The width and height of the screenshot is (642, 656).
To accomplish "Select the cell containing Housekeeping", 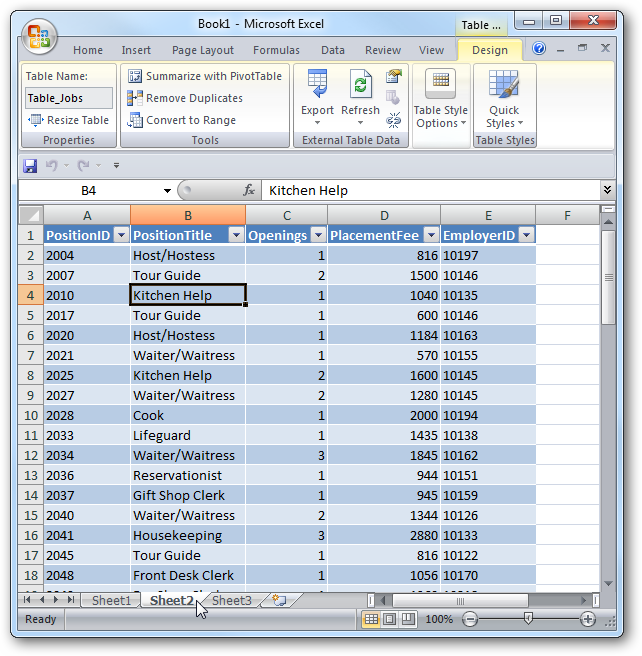I will pyautogui.click(x=187, y=536).
